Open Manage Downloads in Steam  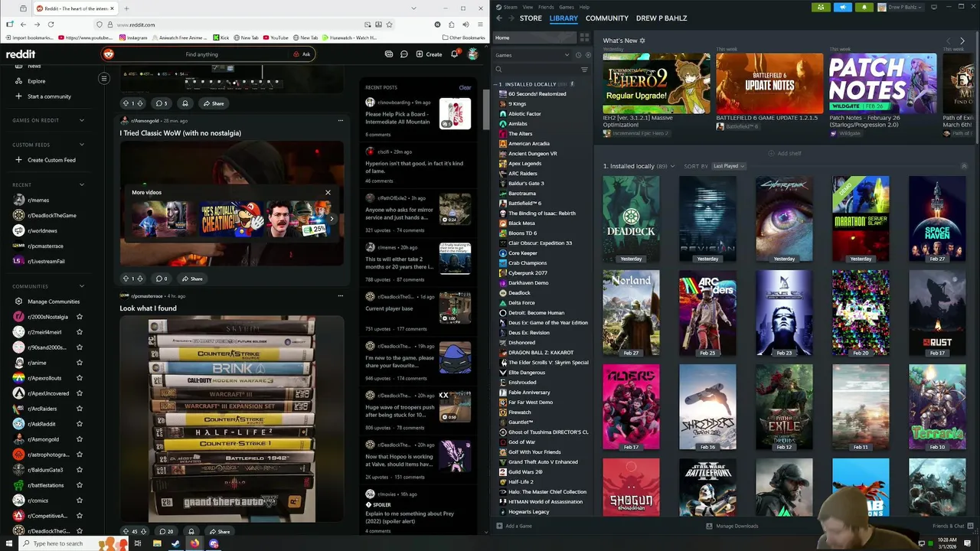point(732,526)
